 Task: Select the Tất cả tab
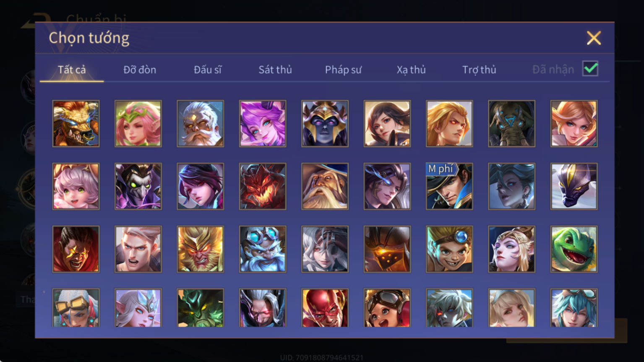click(x=72, y=70)
